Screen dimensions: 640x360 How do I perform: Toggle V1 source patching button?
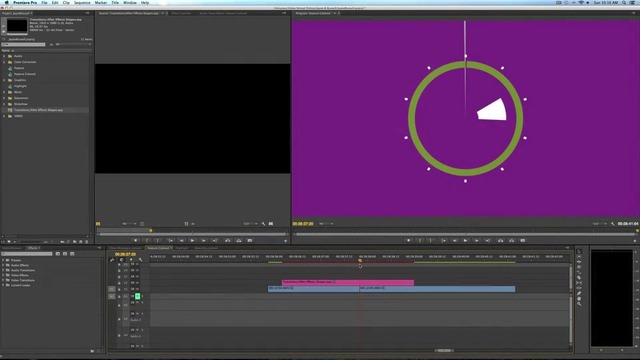[x=111, y=289]
